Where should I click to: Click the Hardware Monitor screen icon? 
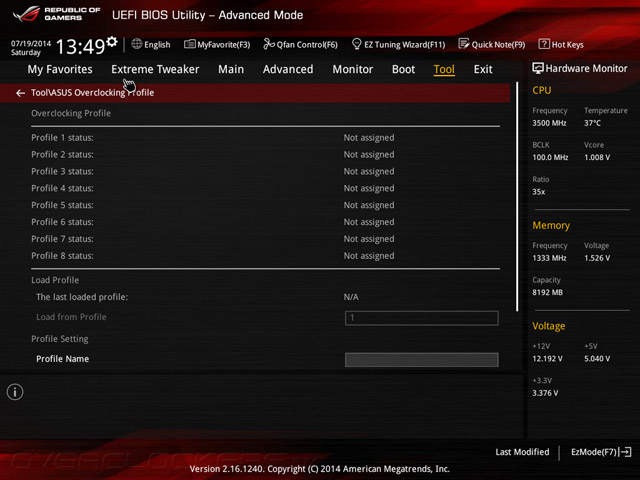coord(538,68)
